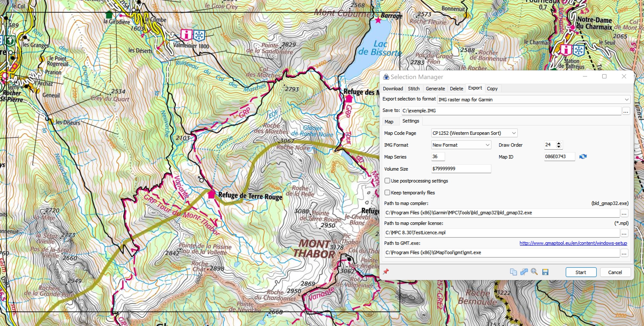Minimize the Selection Manager window
Viewport: 644px width, 326px height.
click(585, 77)
